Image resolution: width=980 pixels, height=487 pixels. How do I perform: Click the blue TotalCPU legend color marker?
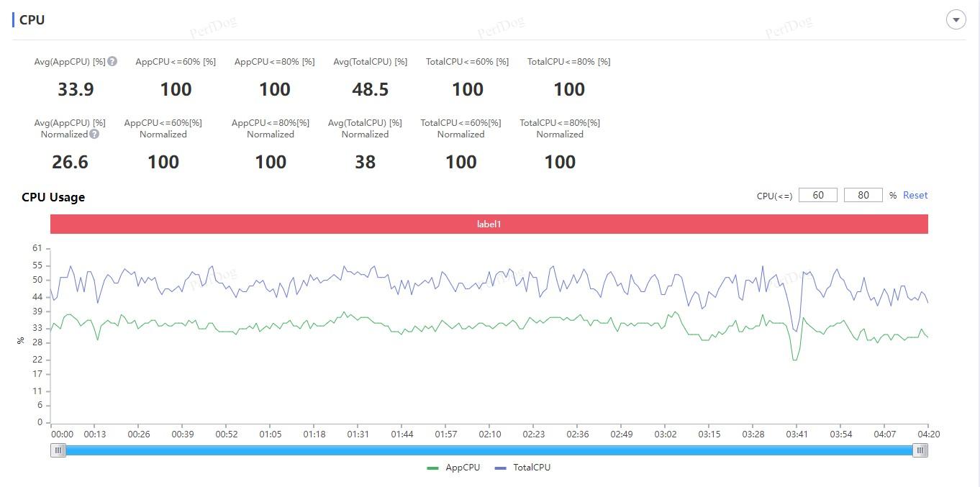[501, 468]
